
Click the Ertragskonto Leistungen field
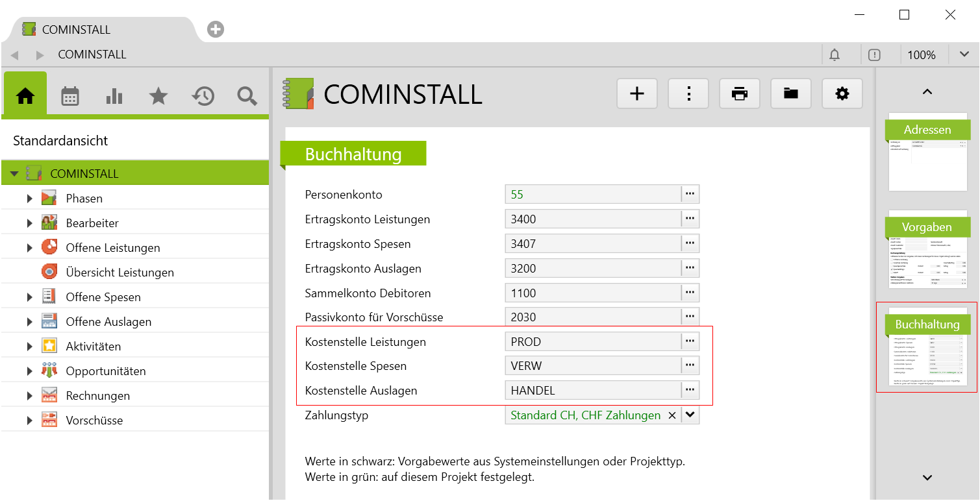pyautogui.click(x=592, y=219)
